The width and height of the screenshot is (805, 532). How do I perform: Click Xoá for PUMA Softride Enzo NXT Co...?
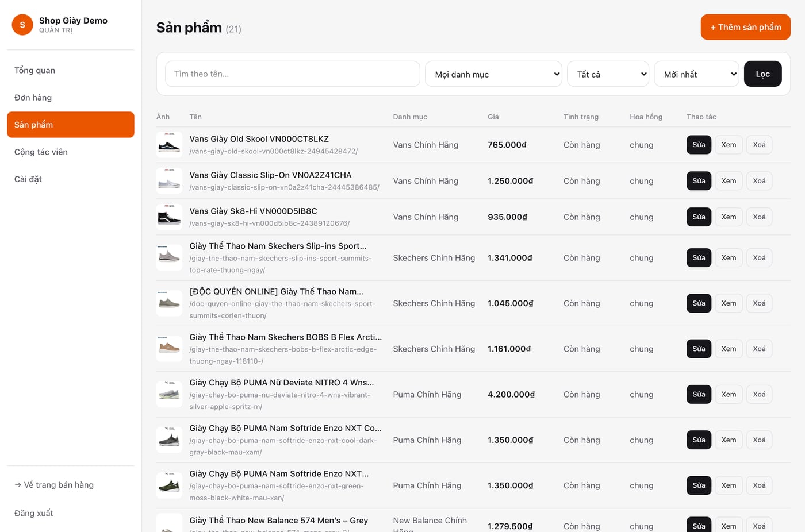[x=759, y=440]
